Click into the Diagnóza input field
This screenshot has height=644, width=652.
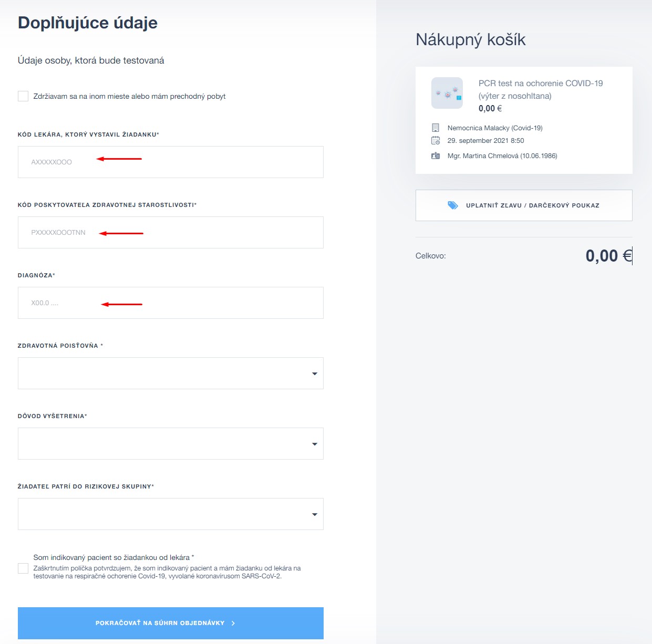click(171, 303)
